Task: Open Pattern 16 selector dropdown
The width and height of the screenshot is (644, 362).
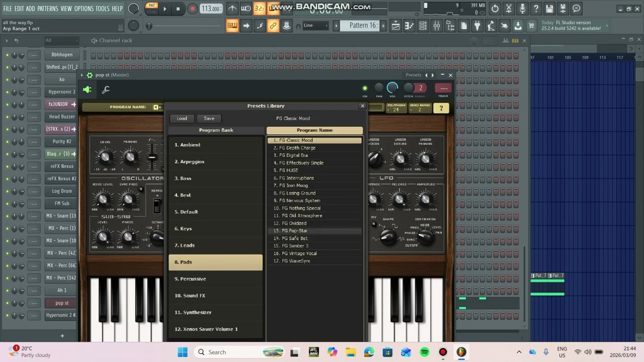Action: (362, 26)
